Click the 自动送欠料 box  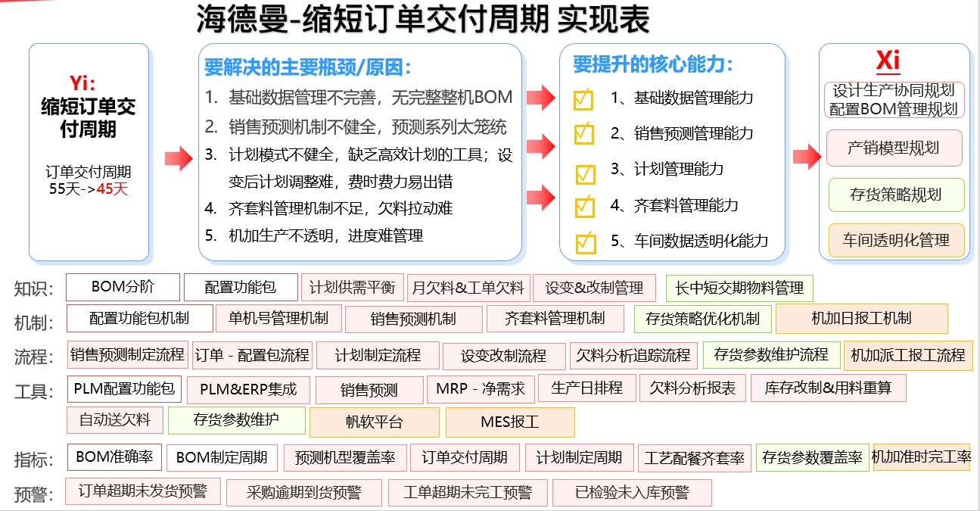pyautogui.click(x=114, y=420)
